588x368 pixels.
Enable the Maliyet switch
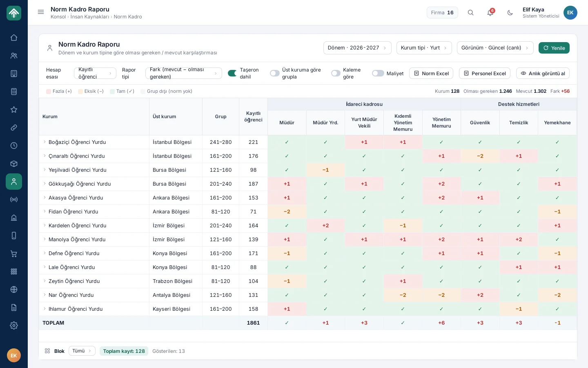[378, 73]
